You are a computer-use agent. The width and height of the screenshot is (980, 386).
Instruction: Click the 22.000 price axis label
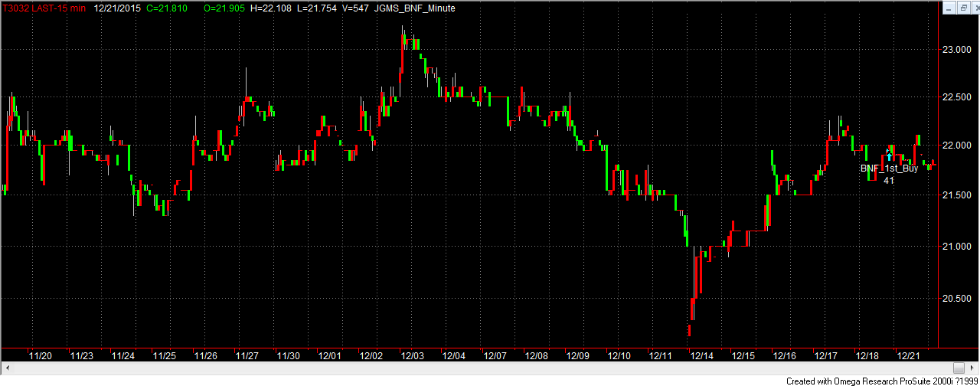(957, 145)
